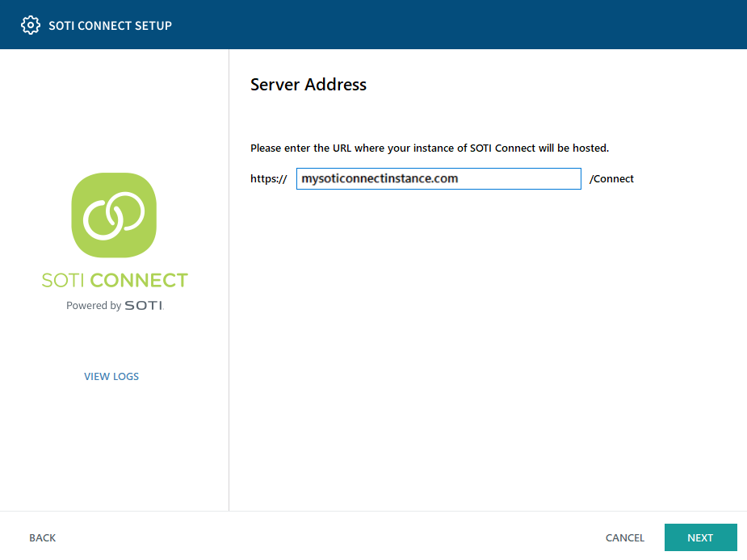Click the 'Powered by SOTI' text

(115, 306)
